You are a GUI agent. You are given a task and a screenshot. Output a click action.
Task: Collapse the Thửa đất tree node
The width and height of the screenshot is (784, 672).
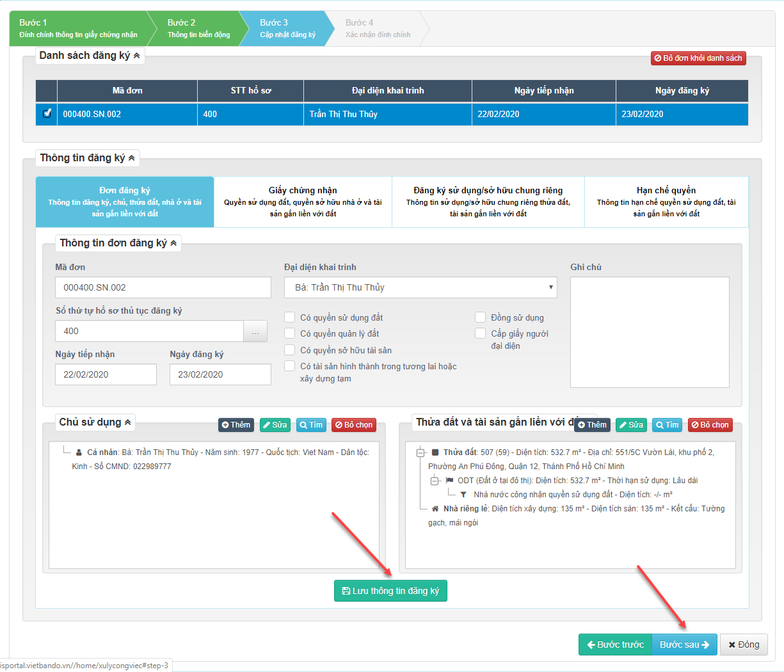coord(420,452)
